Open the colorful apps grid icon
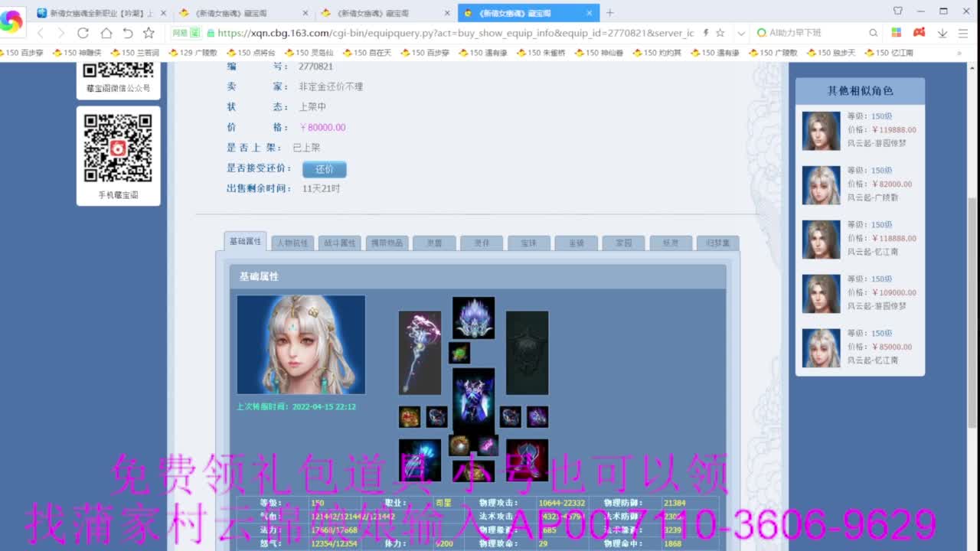 click(897, 33)
